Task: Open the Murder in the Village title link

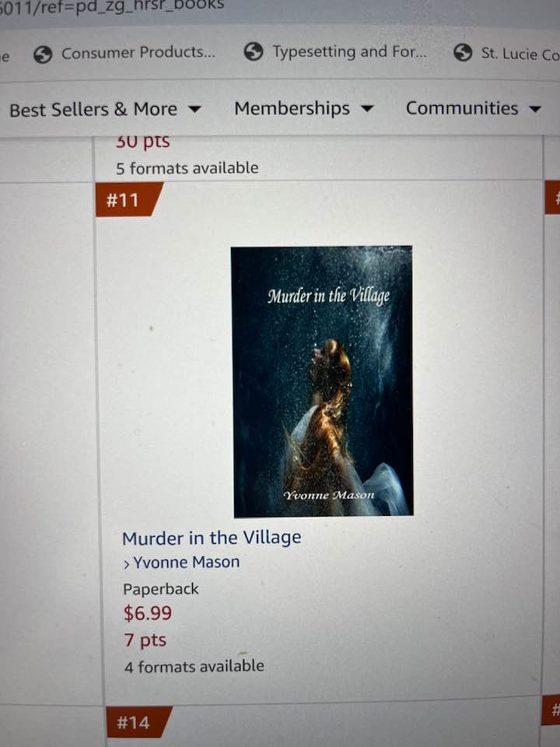Action: 212,538
